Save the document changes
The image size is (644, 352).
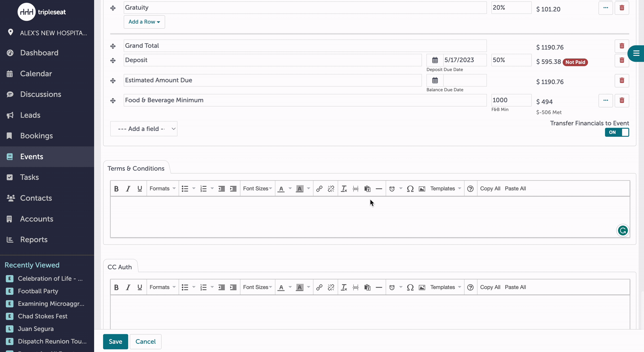click(x=115, y=341)
